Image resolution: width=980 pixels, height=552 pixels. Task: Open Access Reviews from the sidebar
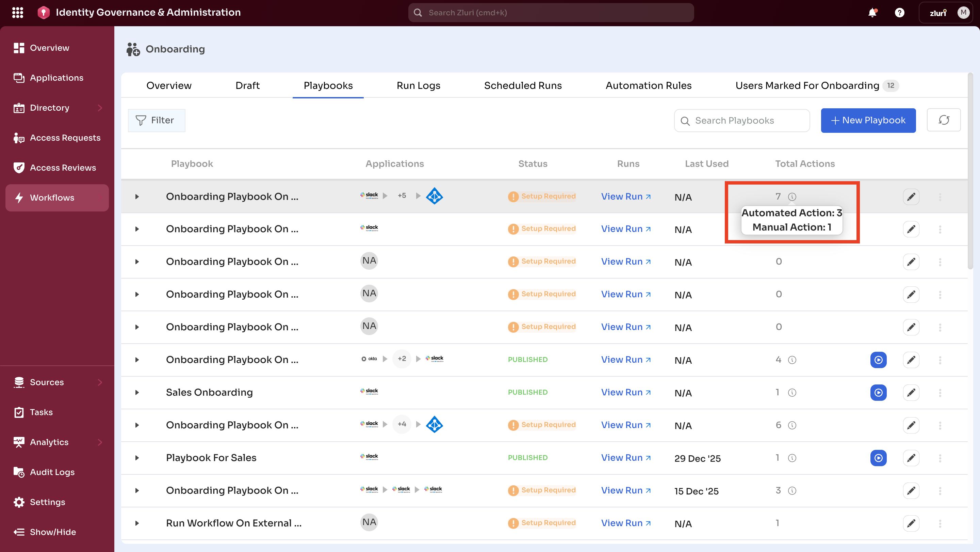[63, 168]
